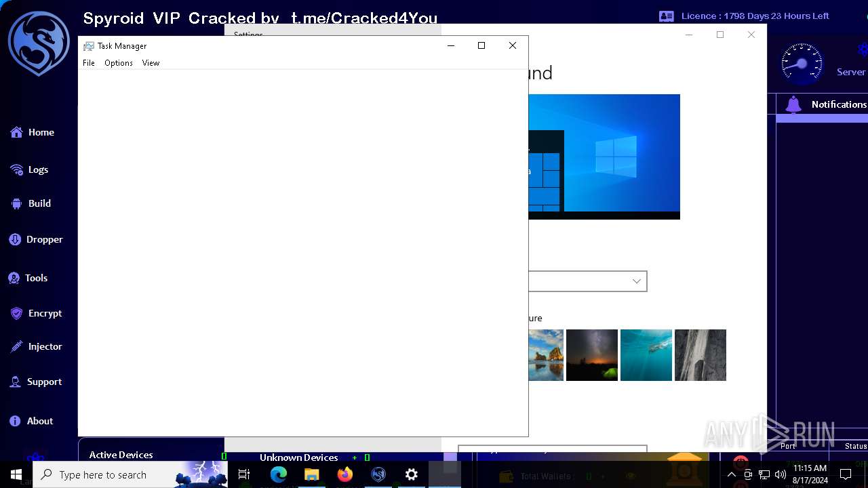868x488 pixels.
Task: Open the taskbar clock and date
Action: [810, 474]
